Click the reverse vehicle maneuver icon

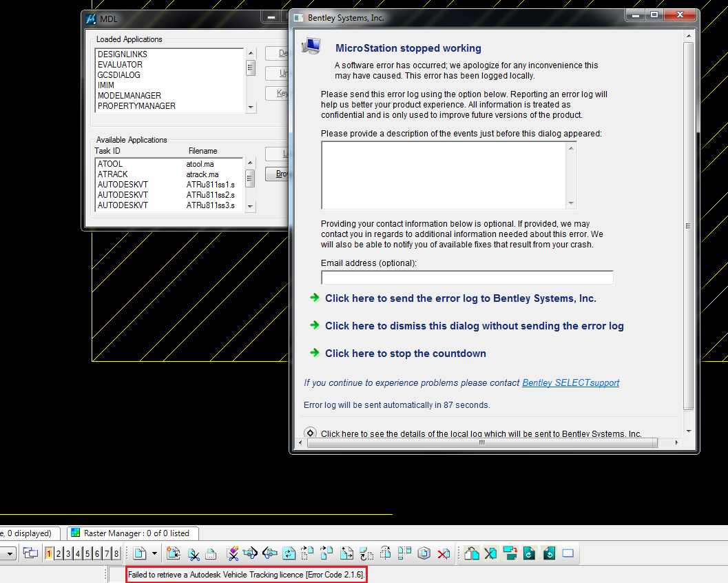269,553
